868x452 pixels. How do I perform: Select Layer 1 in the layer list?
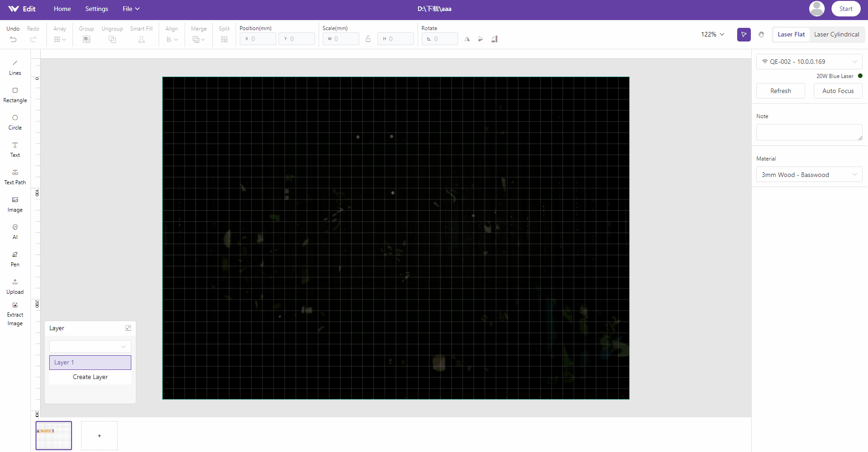tap(90, 362)
